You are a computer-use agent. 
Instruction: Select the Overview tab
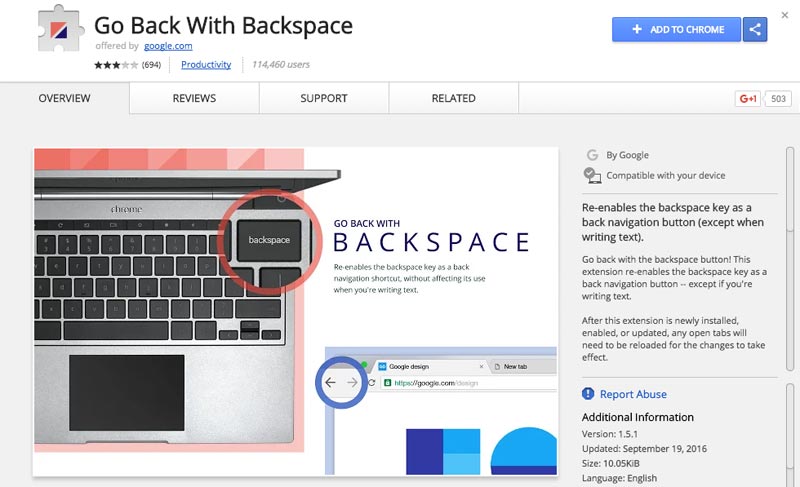pos(64,98)
